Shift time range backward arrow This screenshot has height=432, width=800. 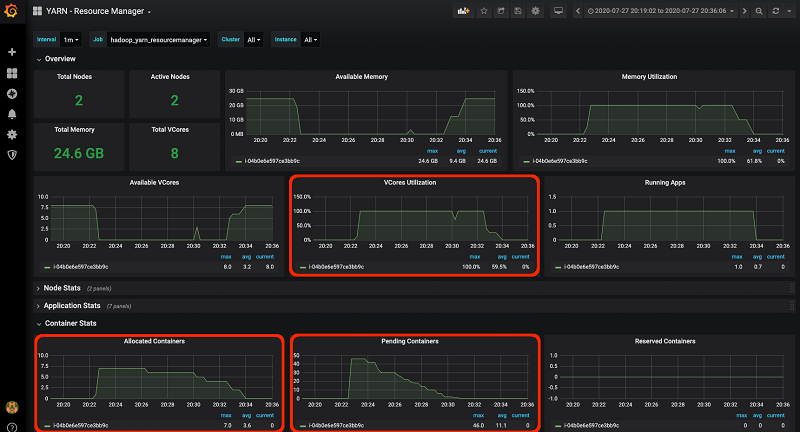[x=578, y=11]
